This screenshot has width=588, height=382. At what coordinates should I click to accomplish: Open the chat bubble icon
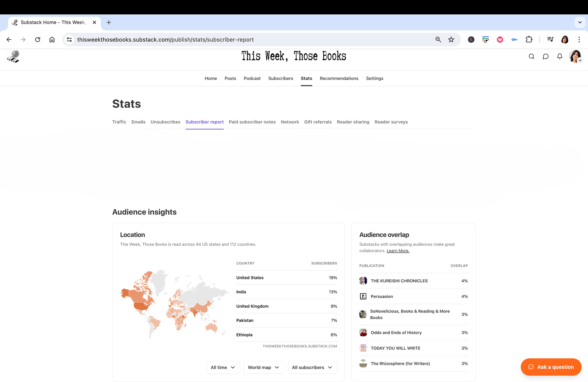[546, 57]
